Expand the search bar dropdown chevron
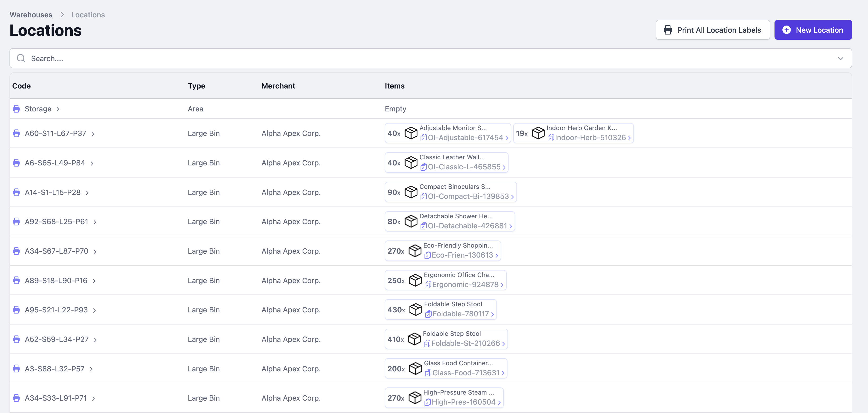The image size is (868, 413). click(840, 58)
